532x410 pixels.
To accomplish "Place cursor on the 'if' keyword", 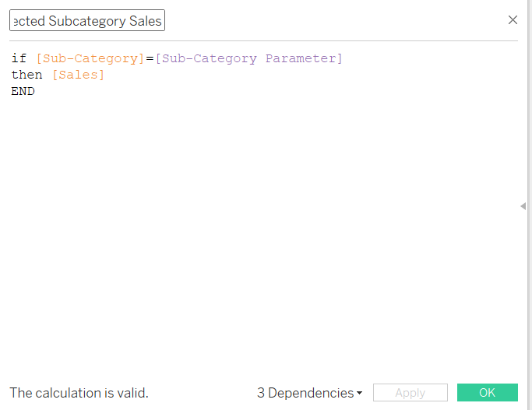I will click(x=19, y=58).
